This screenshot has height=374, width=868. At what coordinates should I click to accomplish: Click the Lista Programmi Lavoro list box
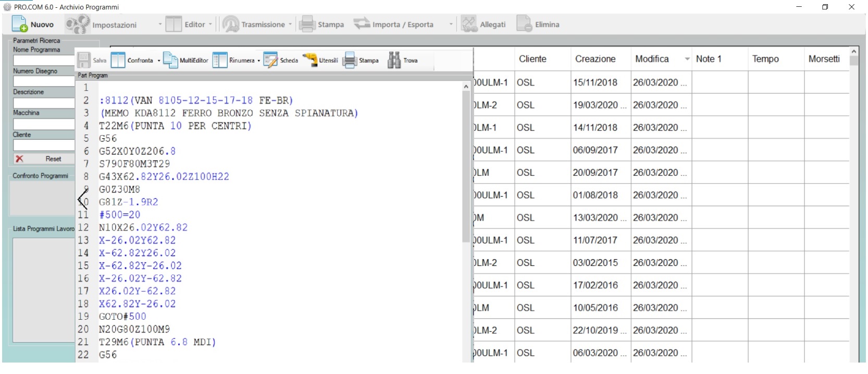pyautogui.click(x=44, y=290)
